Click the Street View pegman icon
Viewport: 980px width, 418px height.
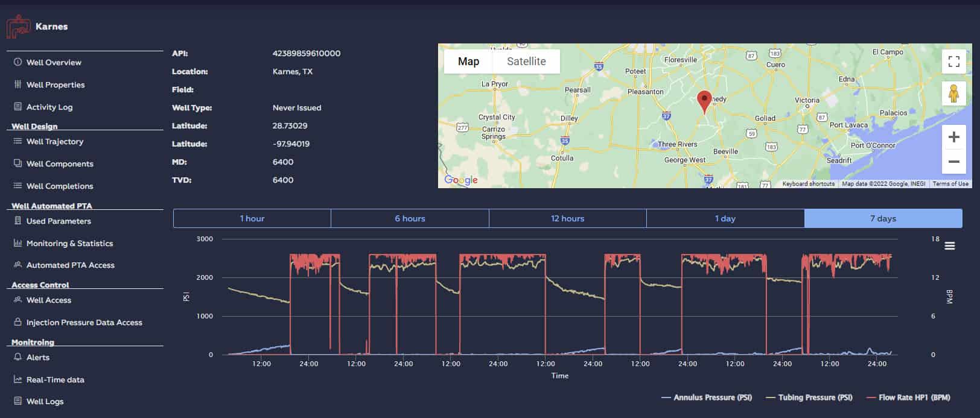click(953, 93)
